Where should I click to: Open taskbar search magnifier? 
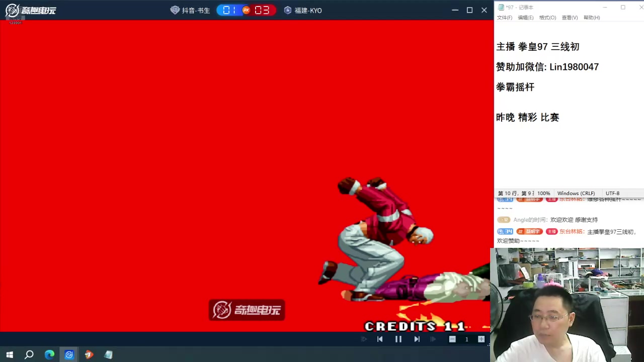coord(29,354)
